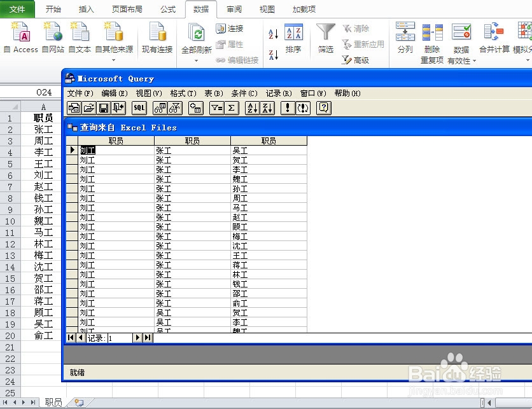The width and height of the screenshot is (532, 409).
Task: Go to previous record in Query
Action: point(80,338)
